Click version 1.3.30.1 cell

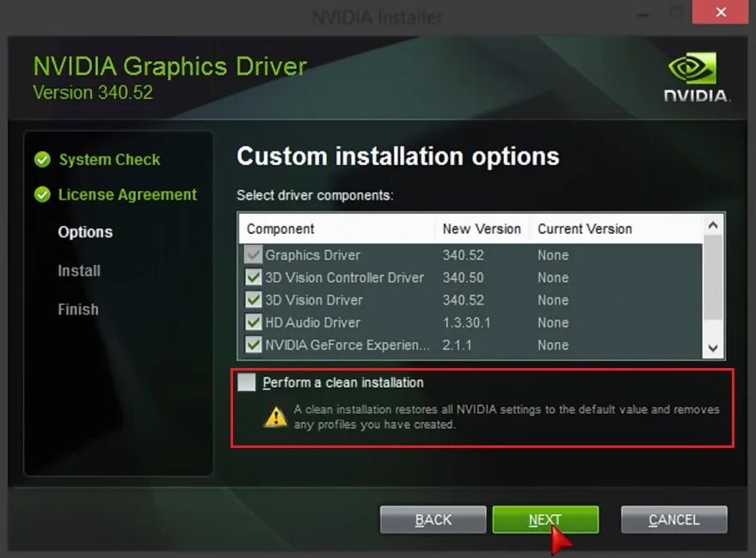coord(466,322)
